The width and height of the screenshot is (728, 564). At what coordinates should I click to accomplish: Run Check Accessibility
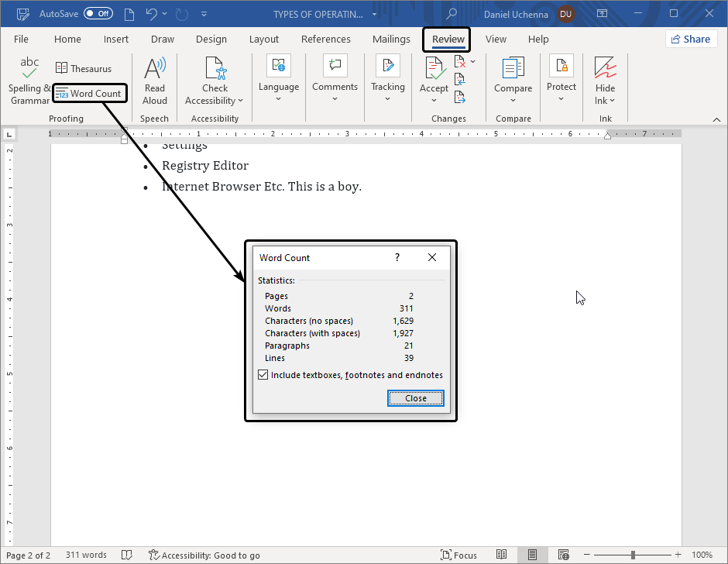point(215,68)
